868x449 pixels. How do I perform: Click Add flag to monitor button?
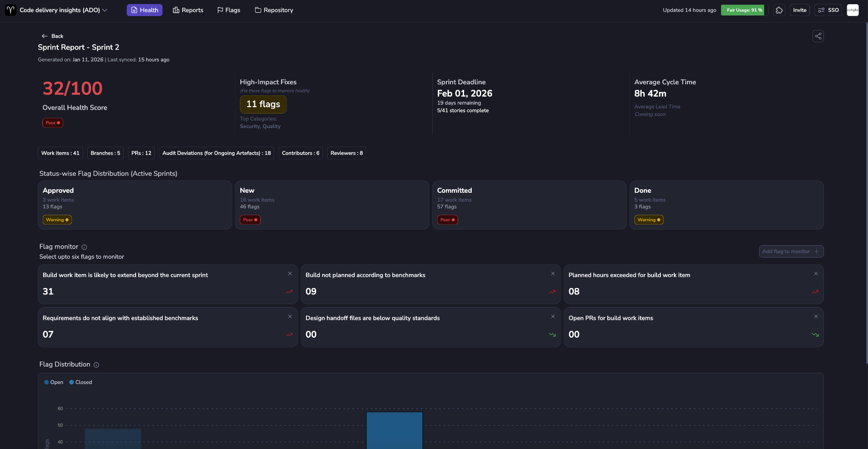point(791,252)
